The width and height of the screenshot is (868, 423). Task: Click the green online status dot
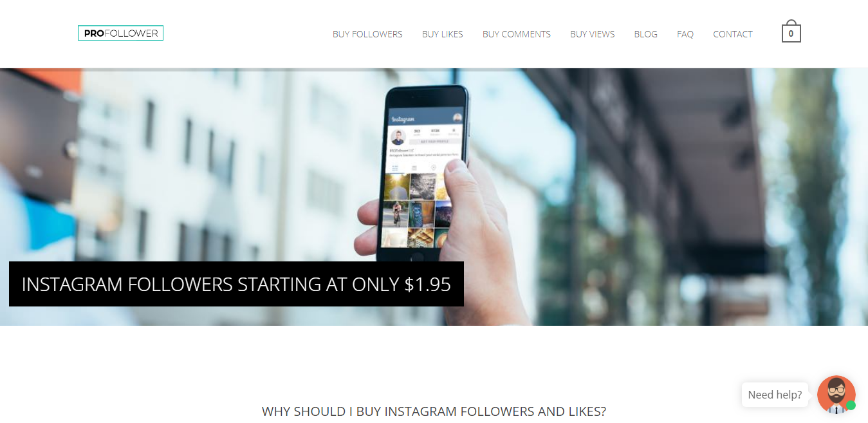tap(851, 405)
